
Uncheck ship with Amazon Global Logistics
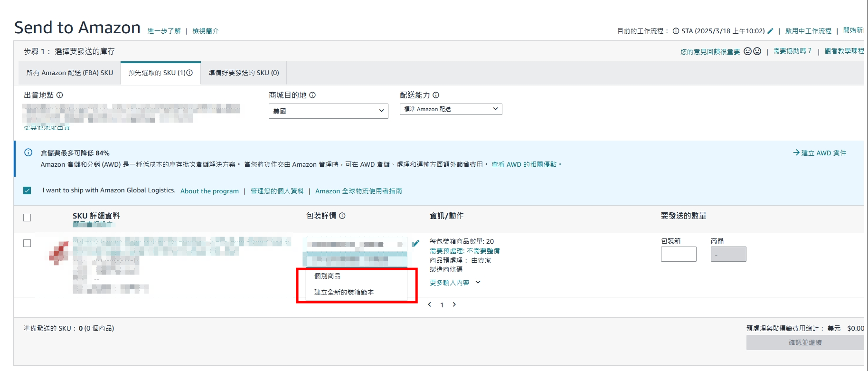point(27,190)
